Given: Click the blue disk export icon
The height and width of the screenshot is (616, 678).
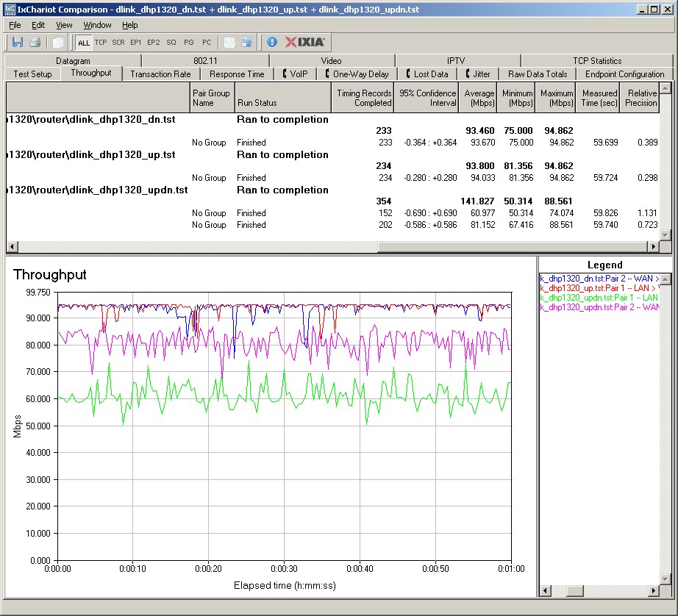Looking at the screenshot, I should pos(247,42).
